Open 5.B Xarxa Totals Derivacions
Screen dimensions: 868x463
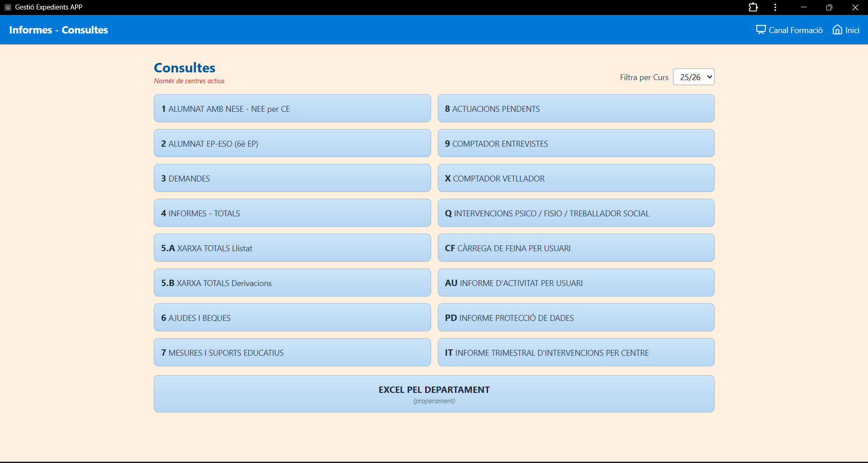pos(292,282)
